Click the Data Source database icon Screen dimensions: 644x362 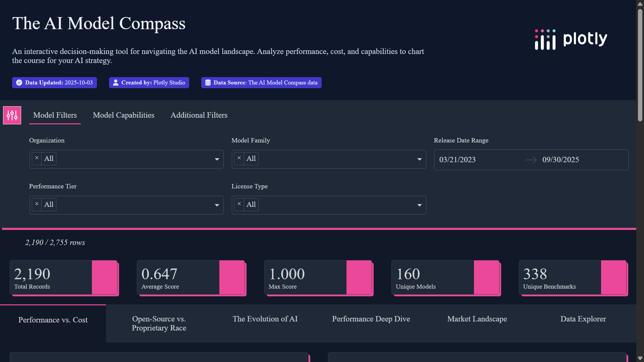click(x=208, y=82)
